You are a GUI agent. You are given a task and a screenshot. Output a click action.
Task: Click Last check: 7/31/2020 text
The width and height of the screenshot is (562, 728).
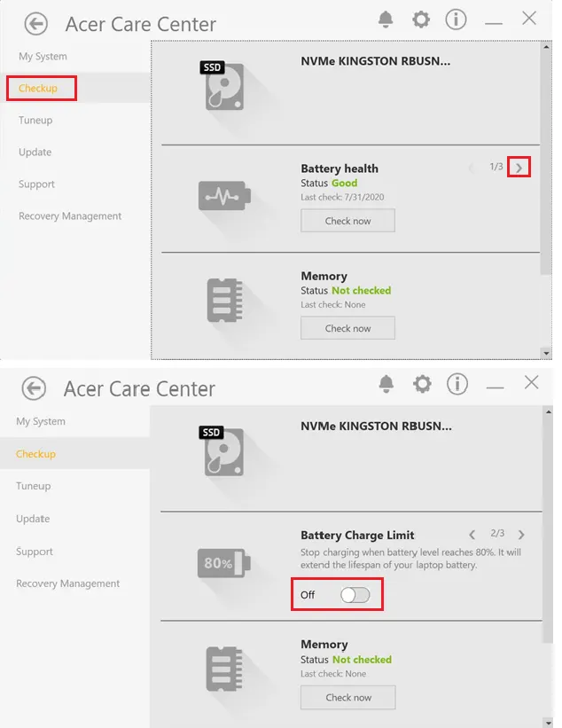pos(342,197)
